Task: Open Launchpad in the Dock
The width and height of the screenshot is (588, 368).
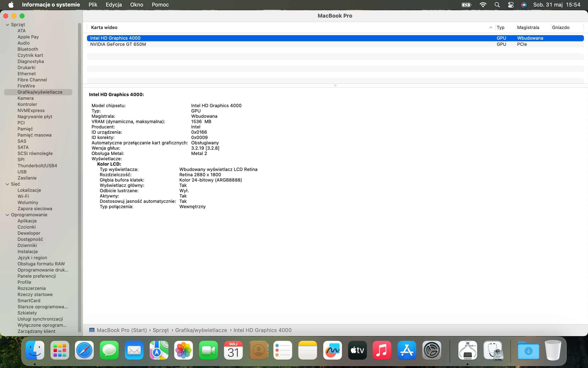Action: pyautogui.click(x=60, y=350)
